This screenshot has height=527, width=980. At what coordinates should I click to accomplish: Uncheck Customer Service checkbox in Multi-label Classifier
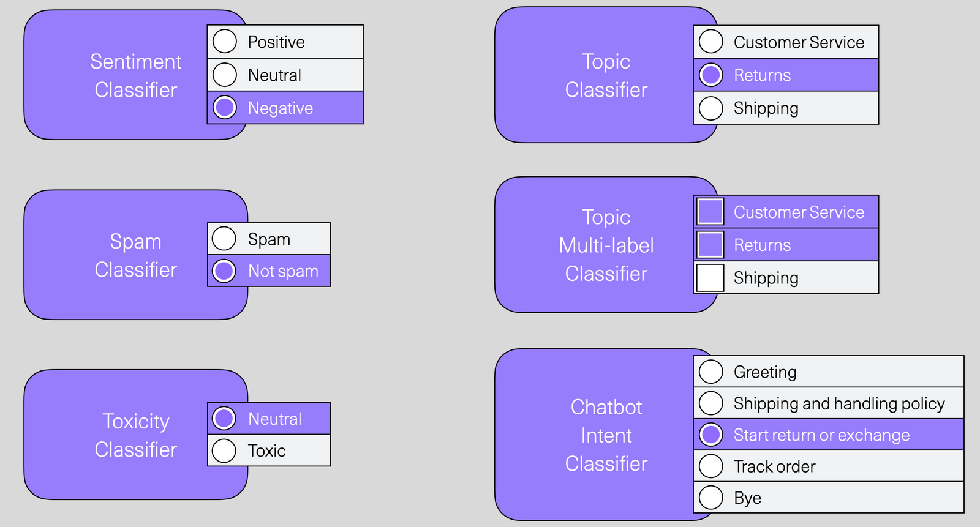point(710,212)
